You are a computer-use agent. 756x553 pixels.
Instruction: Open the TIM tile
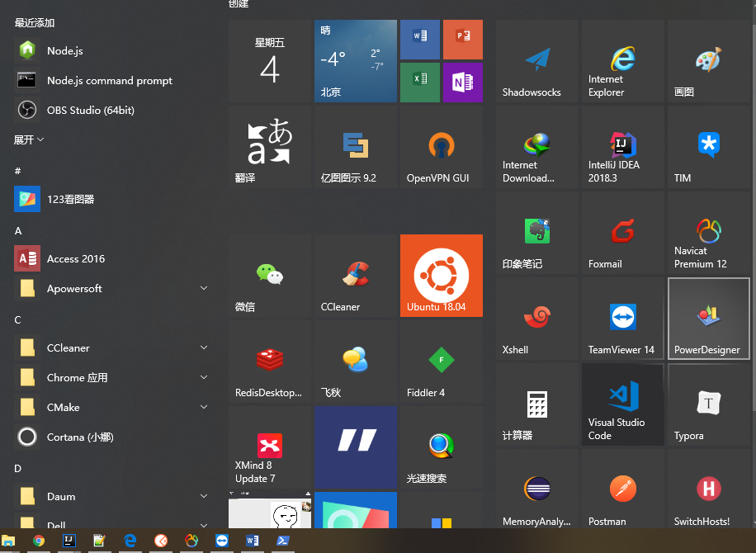[709, 147]
